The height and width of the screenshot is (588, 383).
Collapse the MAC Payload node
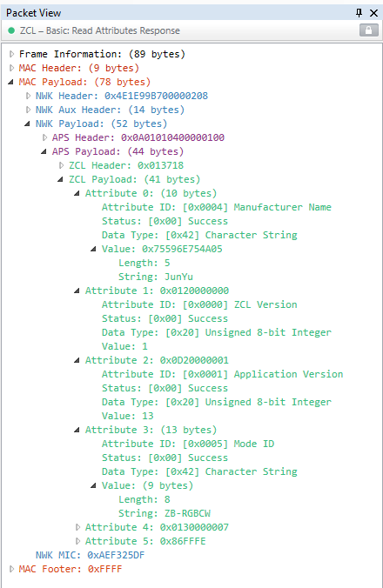pos(10,82)
